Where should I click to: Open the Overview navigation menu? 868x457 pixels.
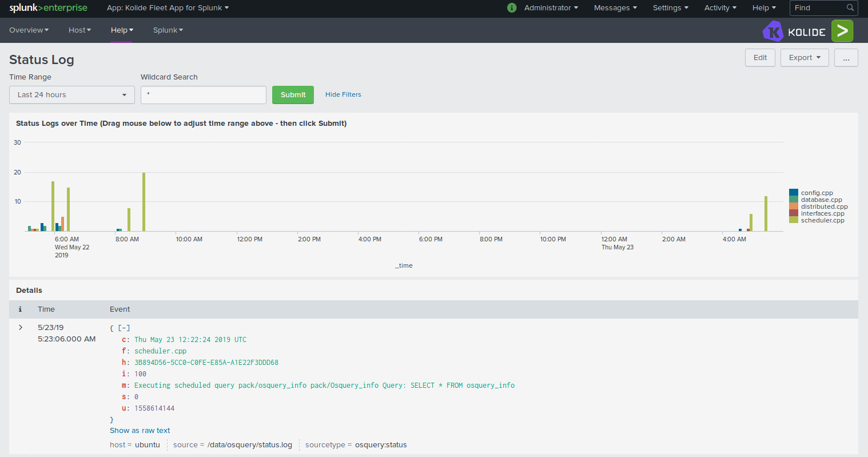pos(29,30)
